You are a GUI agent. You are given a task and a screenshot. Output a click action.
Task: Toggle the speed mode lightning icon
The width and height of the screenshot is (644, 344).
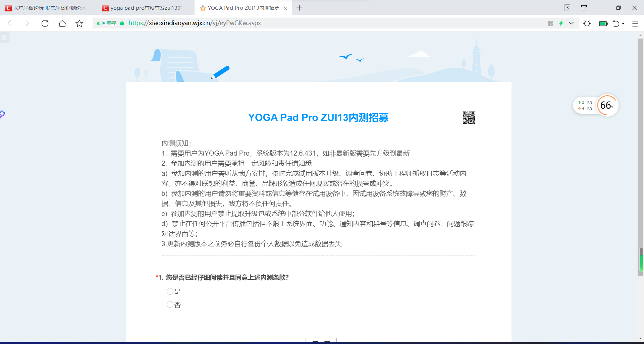(561, 23)
